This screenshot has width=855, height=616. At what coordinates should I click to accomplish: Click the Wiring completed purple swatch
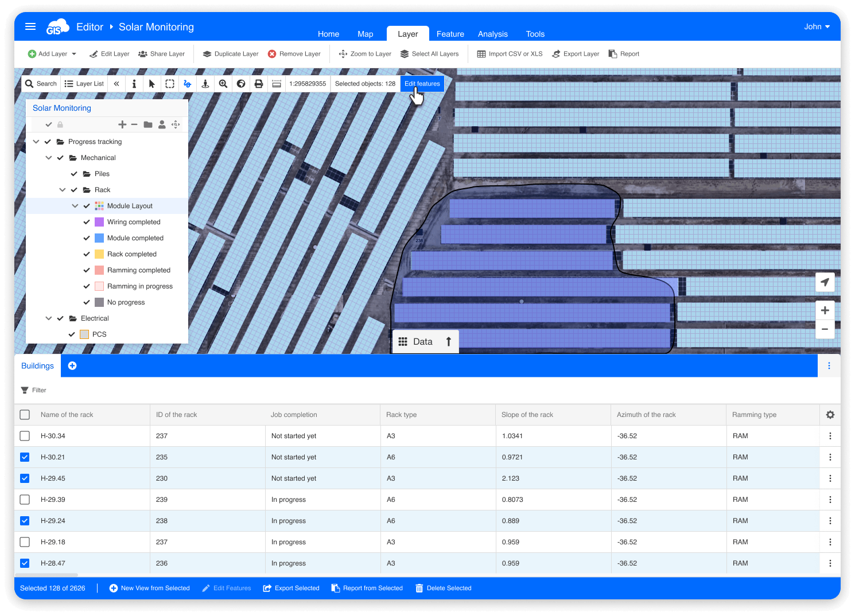[99, 222]
